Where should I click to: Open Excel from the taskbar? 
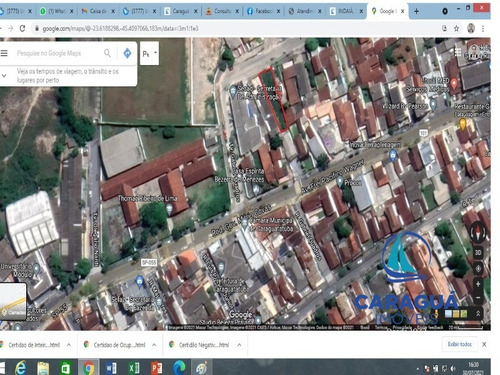coord(134,368)
